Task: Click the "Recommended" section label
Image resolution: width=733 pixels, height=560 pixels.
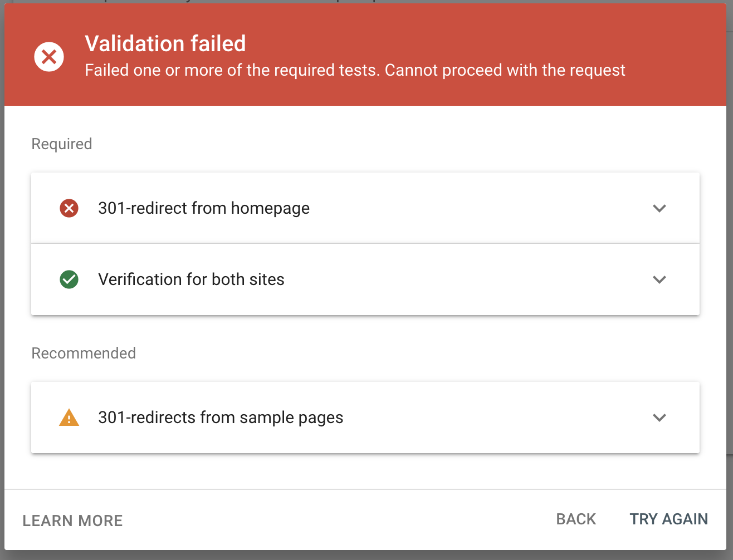Action: coord(84,353)
